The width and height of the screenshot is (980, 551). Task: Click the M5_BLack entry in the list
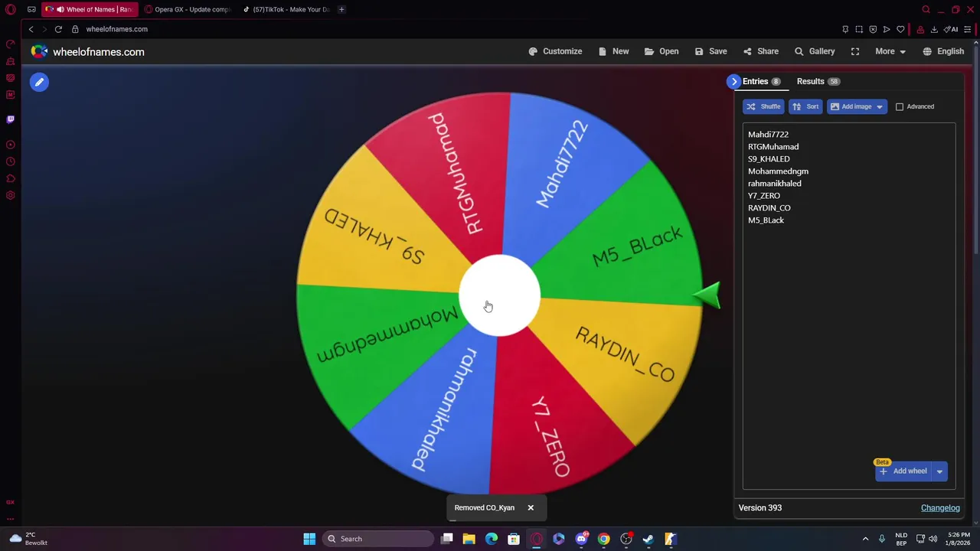[766, 220]
